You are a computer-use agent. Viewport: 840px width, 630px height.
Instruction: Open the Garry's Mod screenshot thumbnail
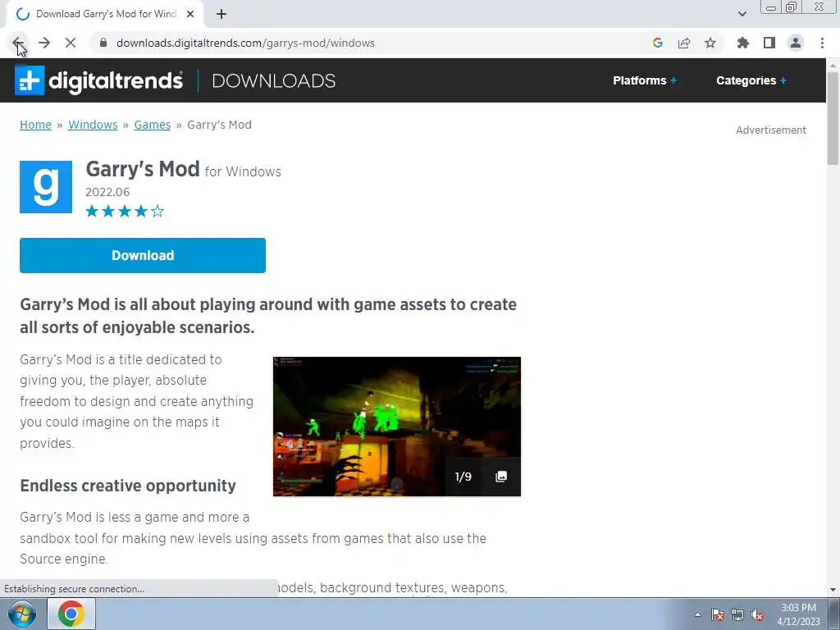[x=397, y=427]
